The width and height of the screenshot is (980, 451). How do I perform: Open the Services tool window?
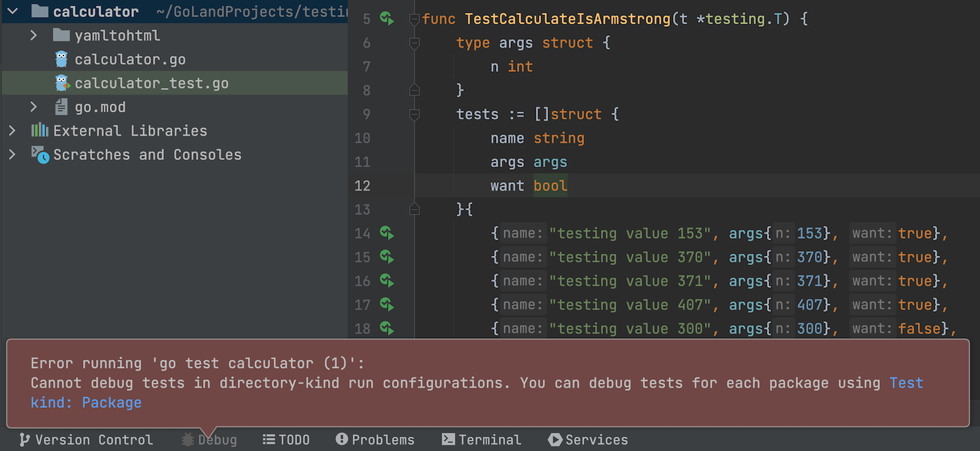[588, 440]
